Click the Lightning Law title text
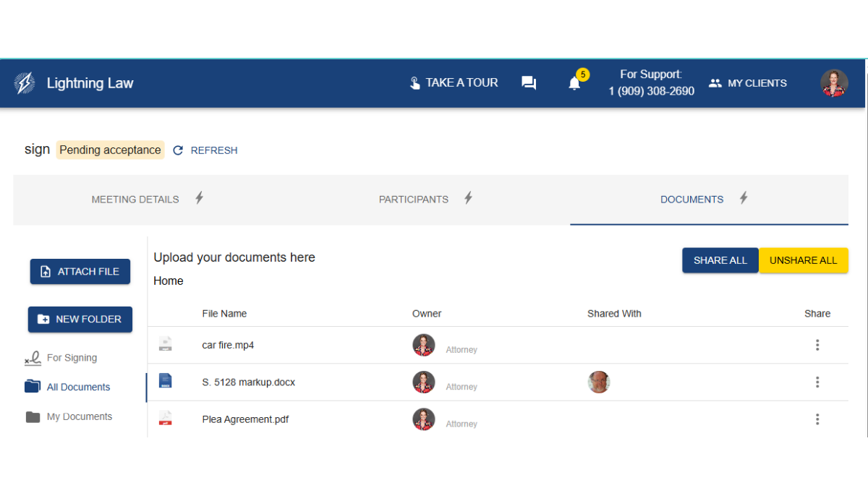Viewport: 868px width, 488px height. 90,83
